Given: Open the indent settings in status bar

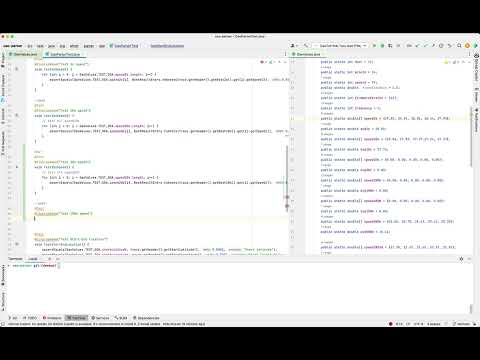Looking at the screenshot, I should point(434,324).
